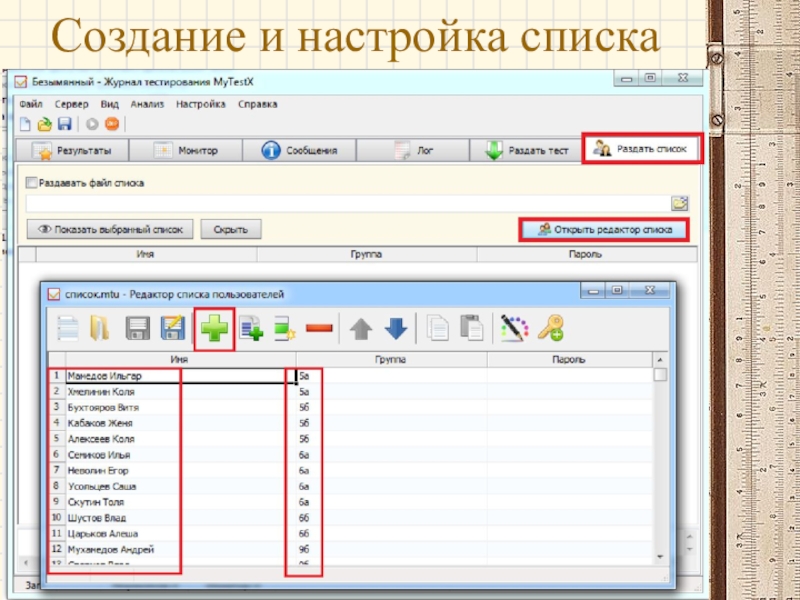Viewport: 800px width, 600px height.
Task: Click the orange stop icon in main toolbar
Action: pyautogui.click(x=112, y=124)
